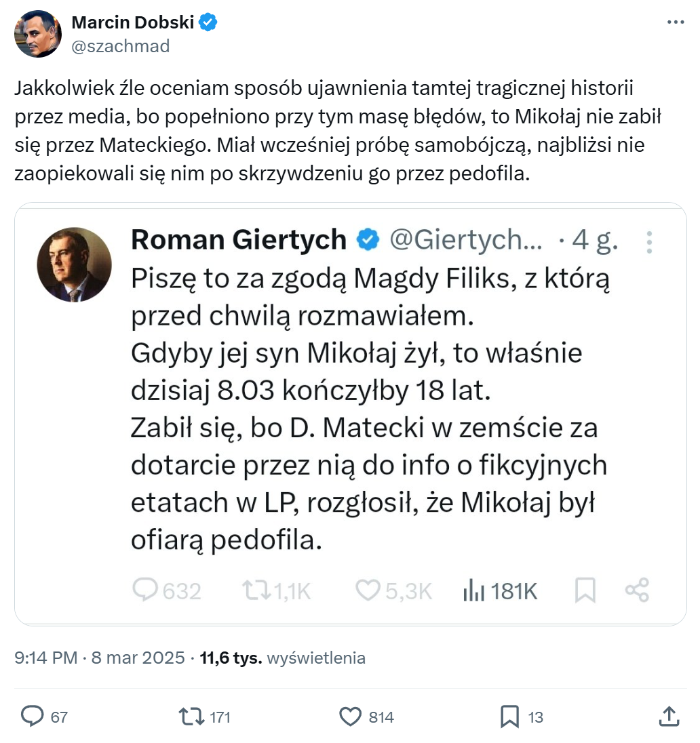Share the tweet via upload icon

tap(669, 716)
